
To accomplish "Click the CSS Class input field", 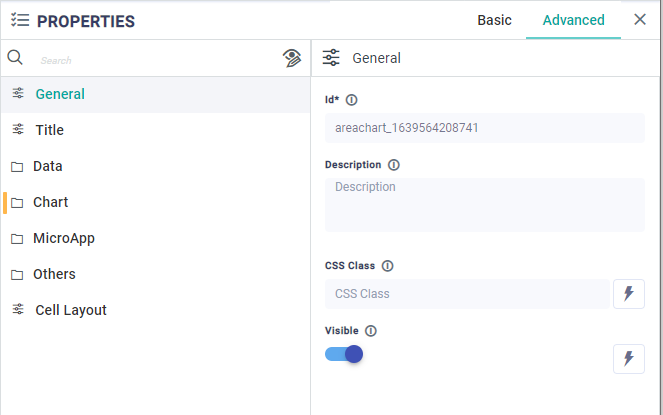I will pyautogui.click(x=466, y=294).
